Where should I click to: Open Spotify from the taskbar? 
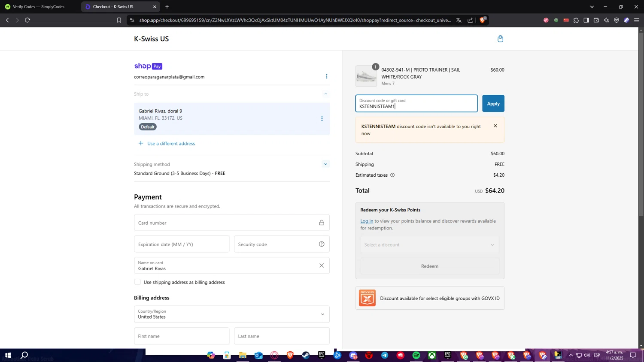tap(416, 356)
